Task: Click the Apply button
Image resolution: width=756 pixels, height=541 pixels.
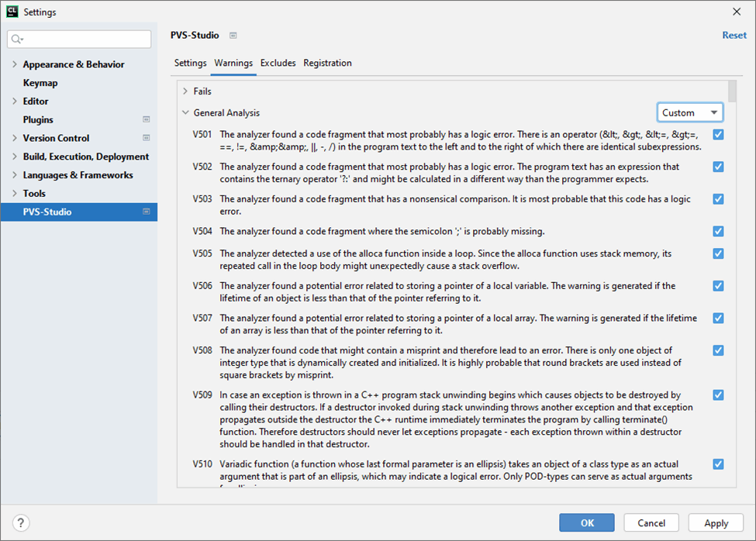Action: (x=716, y=523)
